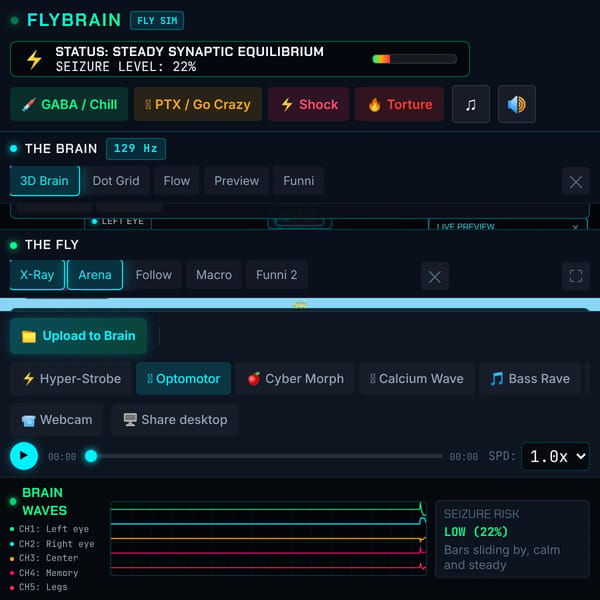
Task: Activate the Torture button
Action: tap(399, 104)
